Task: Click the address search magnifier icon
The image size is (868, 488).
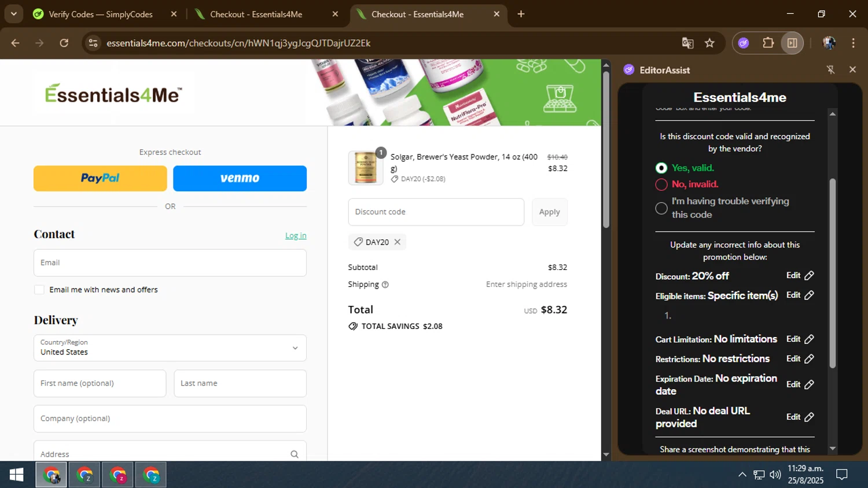Action: click(295, 454)
